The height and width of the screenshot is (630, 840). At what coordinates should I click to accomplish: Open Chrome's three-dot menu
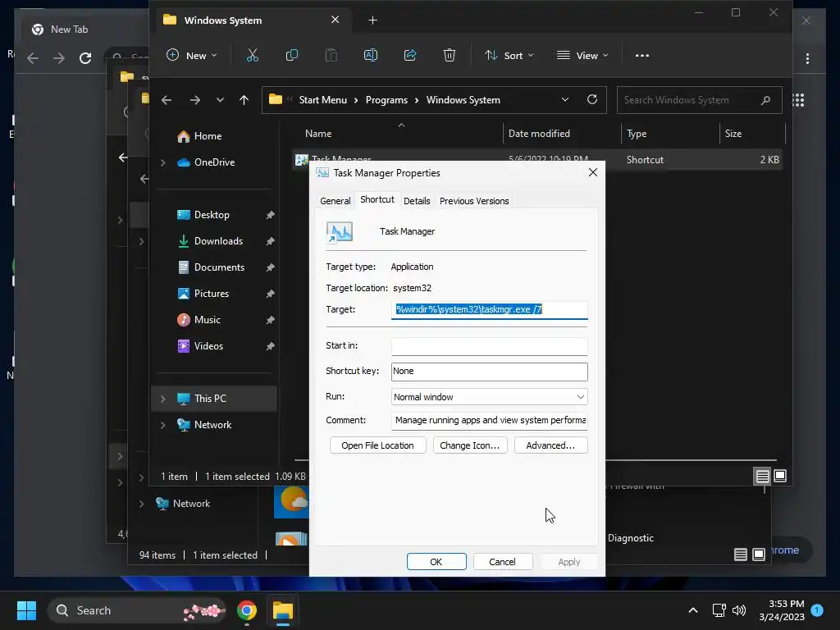pyautogui.click(x=807, y=58)
